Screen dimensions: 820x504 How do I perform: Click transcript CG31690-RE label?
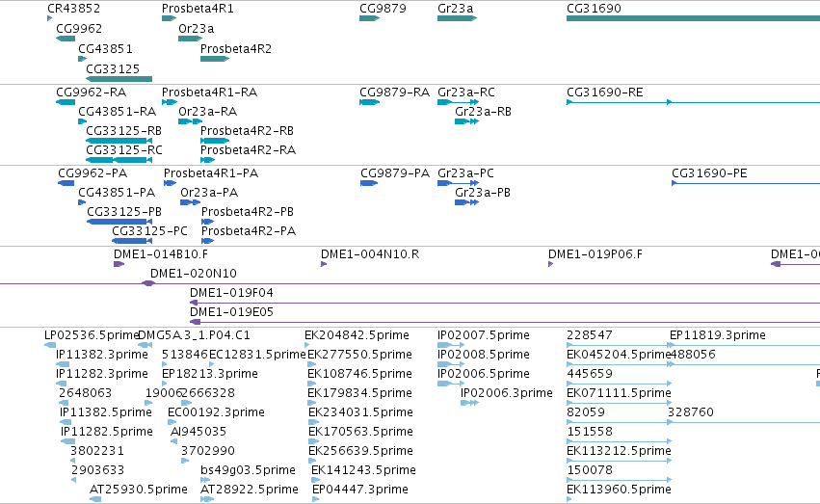(x=605, y=92)
